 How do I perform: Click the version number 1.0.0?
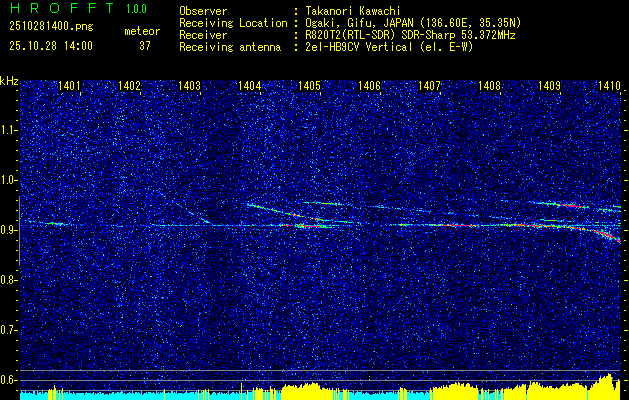click(x=136, y=9)
